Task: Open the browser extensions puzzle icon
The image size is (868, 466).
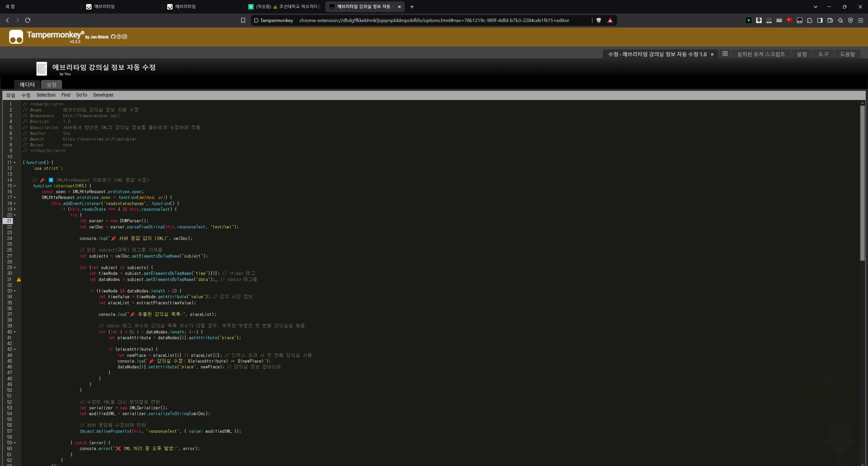Action: tap(810, 20)
